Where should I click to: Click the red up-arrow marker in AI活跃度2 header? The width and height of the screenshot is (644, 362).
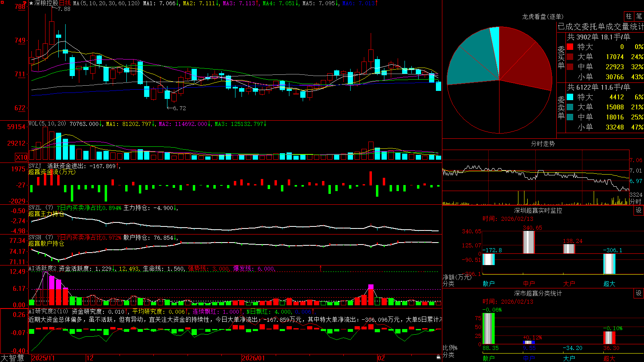point(321,268)
